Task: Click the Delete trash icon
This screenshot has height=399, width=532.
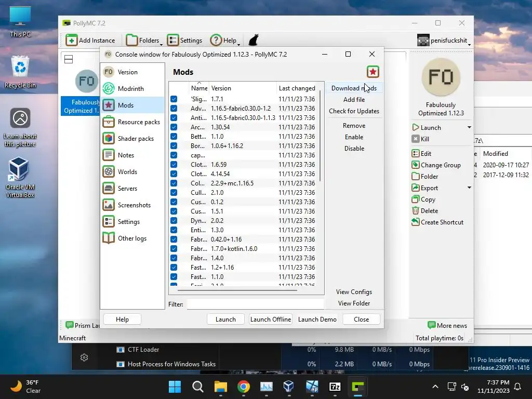Action: 415,211
